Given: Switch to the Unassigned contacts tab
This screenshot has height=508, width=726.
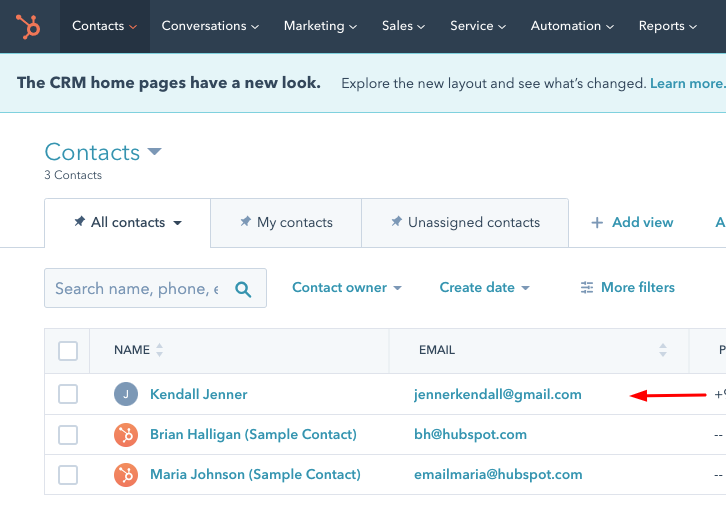Looking at the screenshot, I should tap(465, 223).
